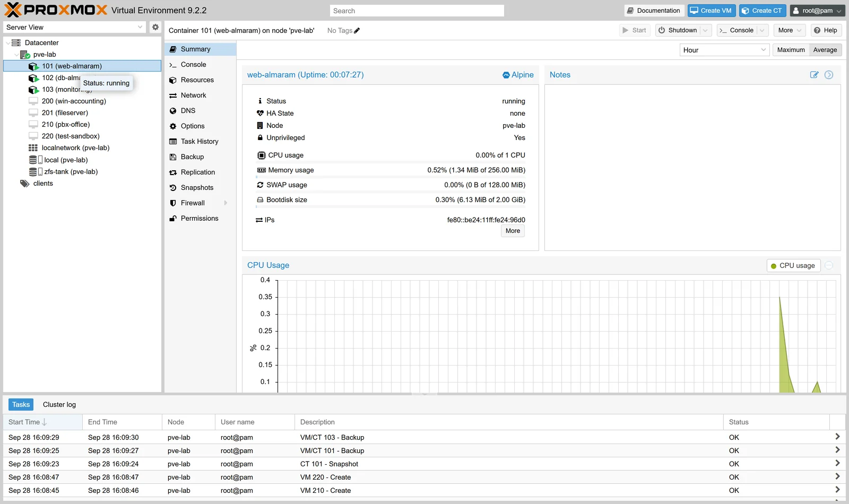Click the IPs network icon
The height and width of the screenshot is (504, 849).
[x=259, y=220]
